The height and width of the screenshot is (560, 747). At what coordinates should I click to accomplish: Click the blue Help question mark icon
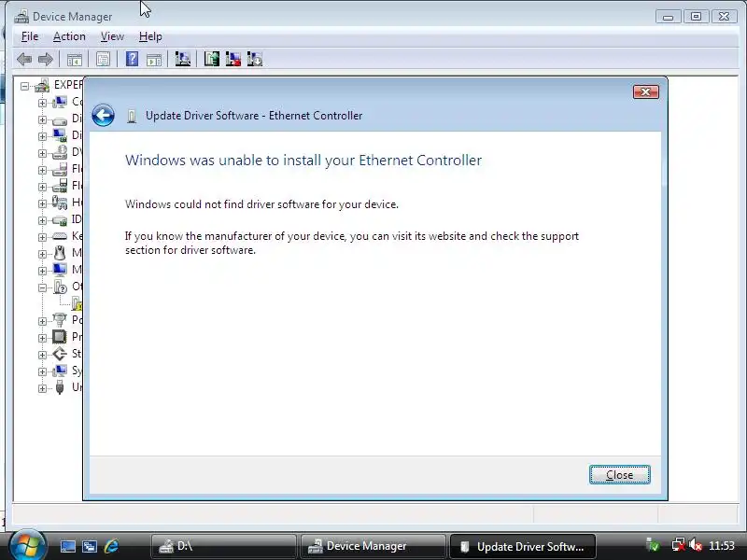coord(132,59)
